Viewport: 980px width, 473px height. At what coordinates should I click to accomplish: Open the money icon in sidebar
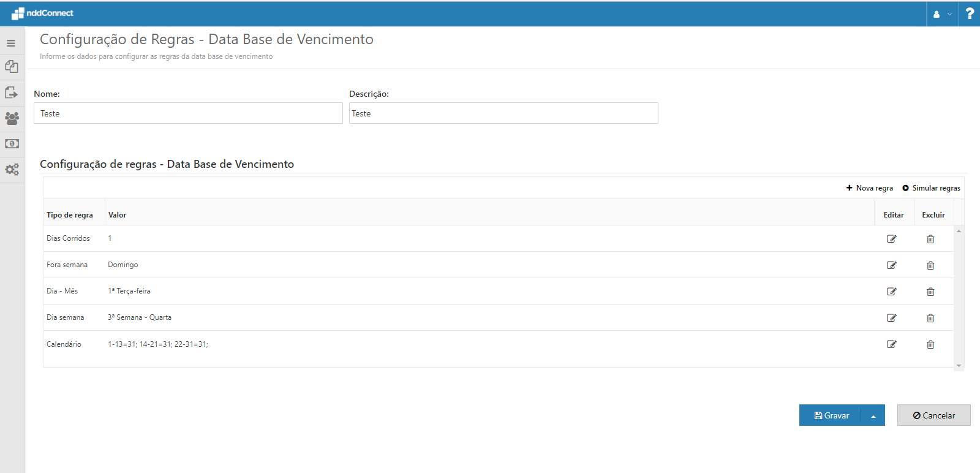[x=12, y=143]
